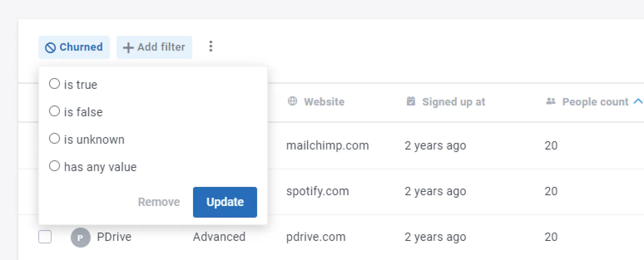Screen dimensions: 644x260
Task: Click the globe icon beside Website
Action: tap(292, 101)
